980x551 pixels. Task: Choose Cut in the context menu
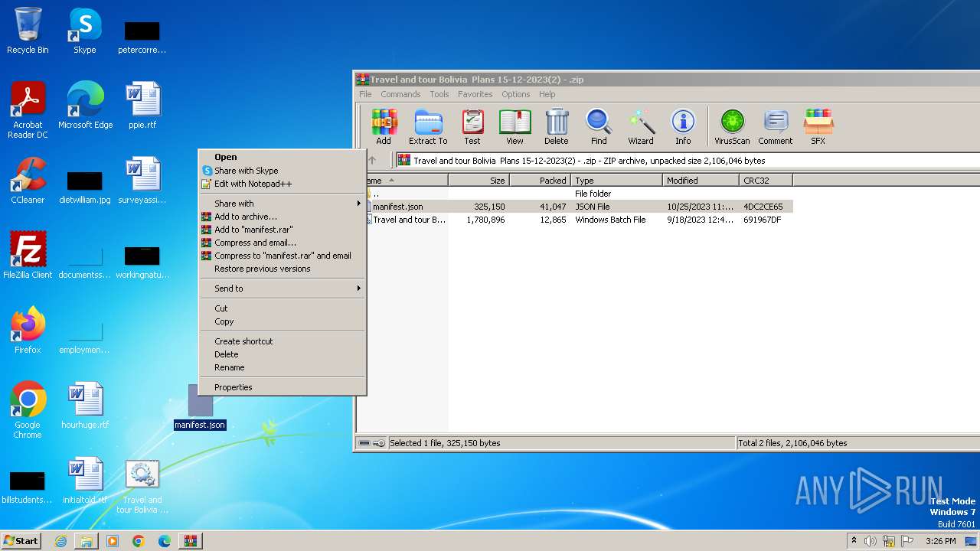point(283,308)
